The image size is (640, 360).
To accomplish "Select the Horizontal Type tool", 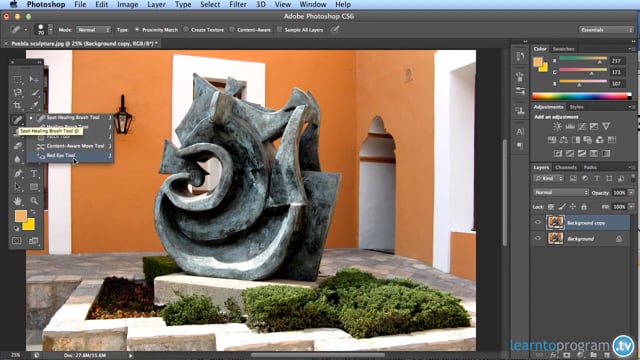I will (34, 173).
